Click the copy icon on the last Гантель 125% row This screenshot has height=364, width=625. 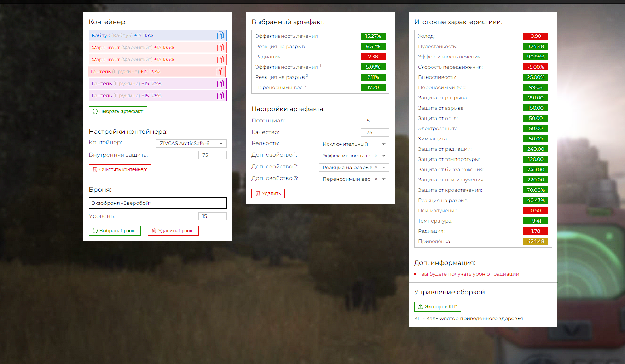click(220, 96)
